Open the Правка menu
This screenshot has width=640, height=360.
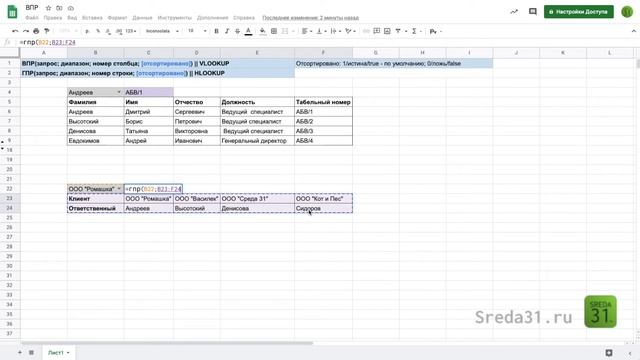coord(53,18)
